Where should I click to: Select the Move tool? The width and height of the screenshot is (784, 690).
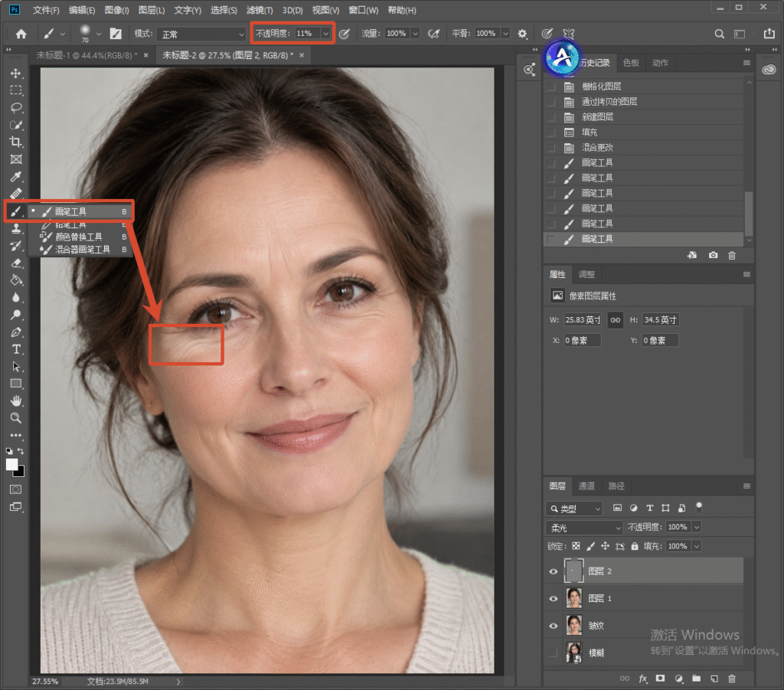point(16,74)
